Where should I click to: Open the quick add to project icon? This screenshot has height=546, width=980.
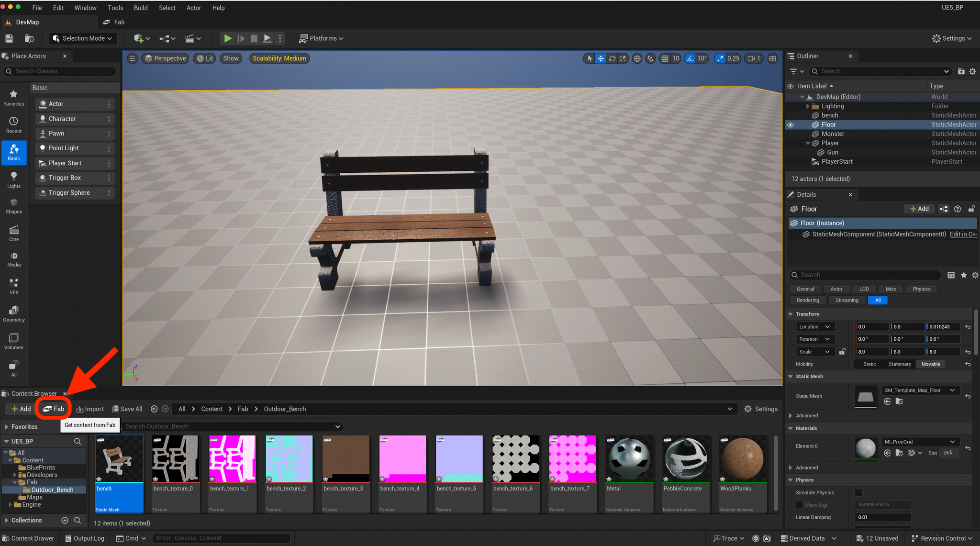142,38
